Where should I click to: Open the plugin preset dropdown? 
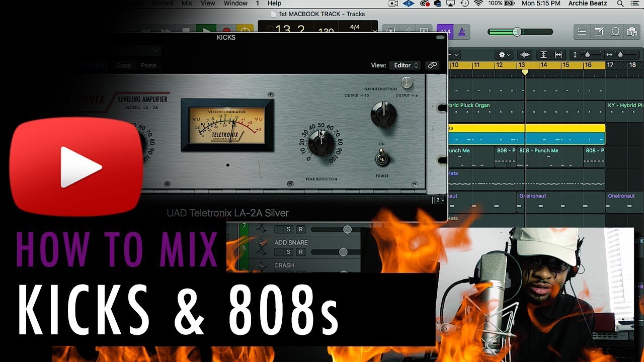pos(136,50)
